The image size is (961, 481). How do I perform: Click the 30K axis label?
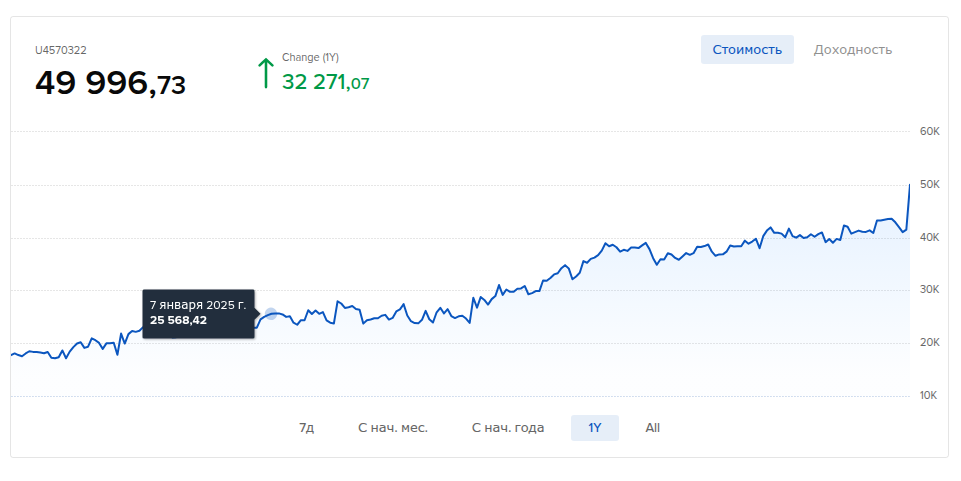(x=929, y=290)
